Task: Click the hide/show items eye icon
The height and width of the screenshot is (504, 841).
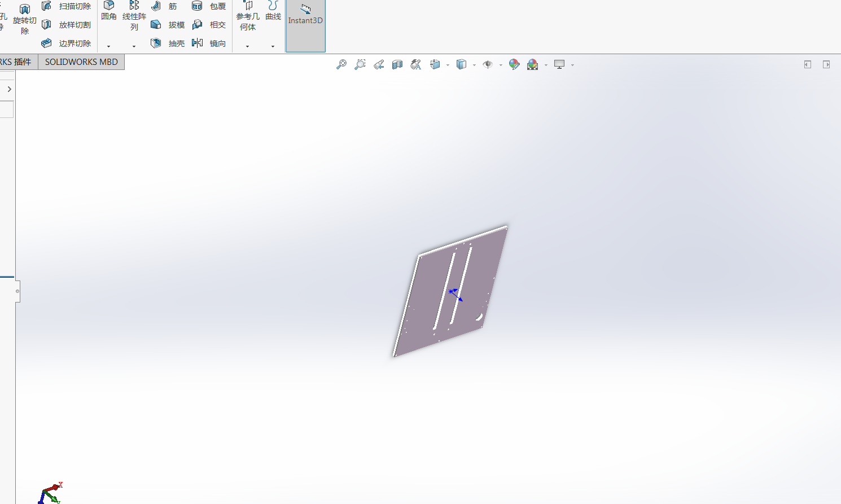Action: click(x=488, y=64)
